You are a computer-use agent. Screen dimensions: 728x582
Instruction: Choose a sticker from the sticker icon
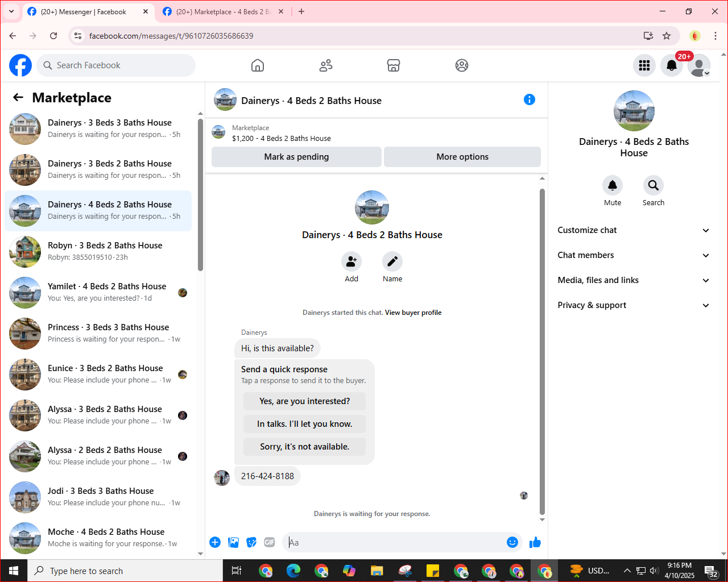pos(251,542)
